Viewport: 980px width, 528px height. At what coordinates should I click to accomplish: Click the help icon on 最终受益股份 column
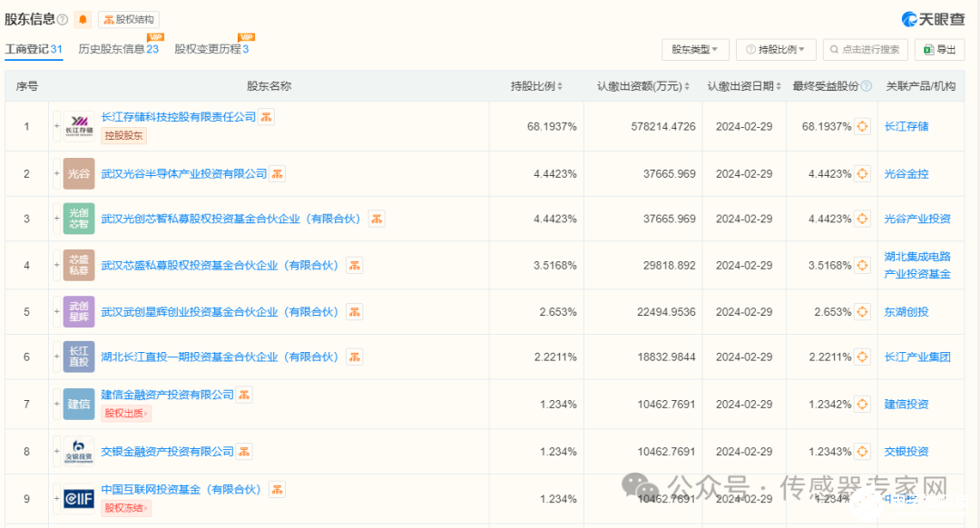[866, 86]
